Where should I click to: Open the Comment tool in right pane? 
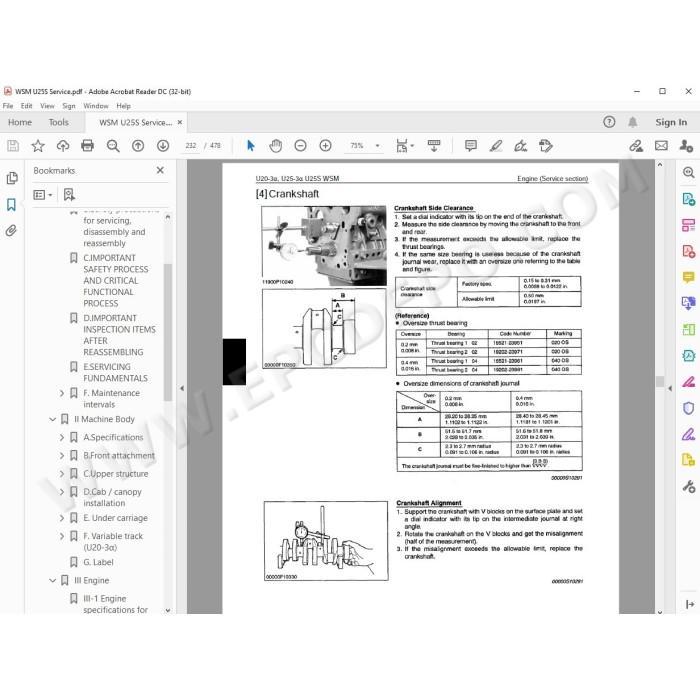pyautogui.click(x=688, y=277)
